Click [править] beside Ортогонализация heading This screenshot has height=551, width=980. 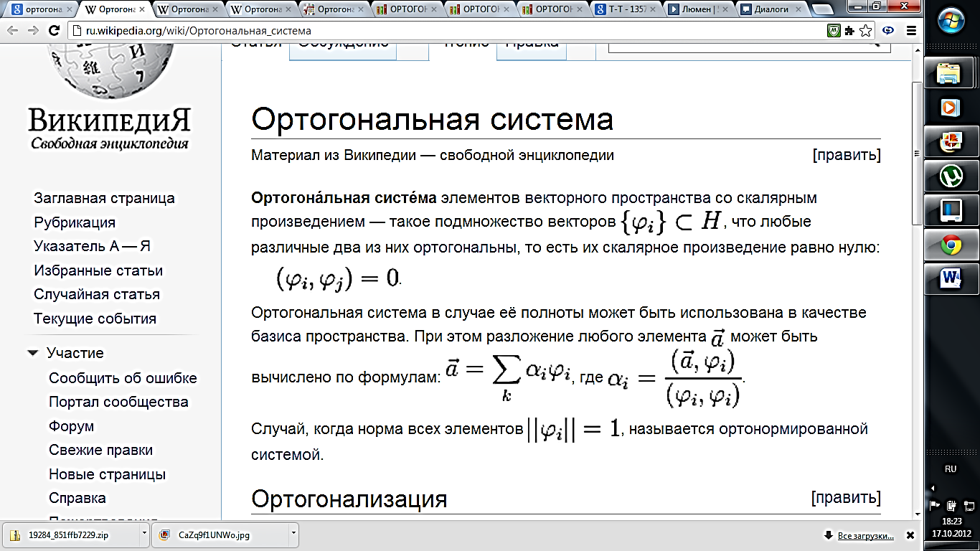[847, 496]
